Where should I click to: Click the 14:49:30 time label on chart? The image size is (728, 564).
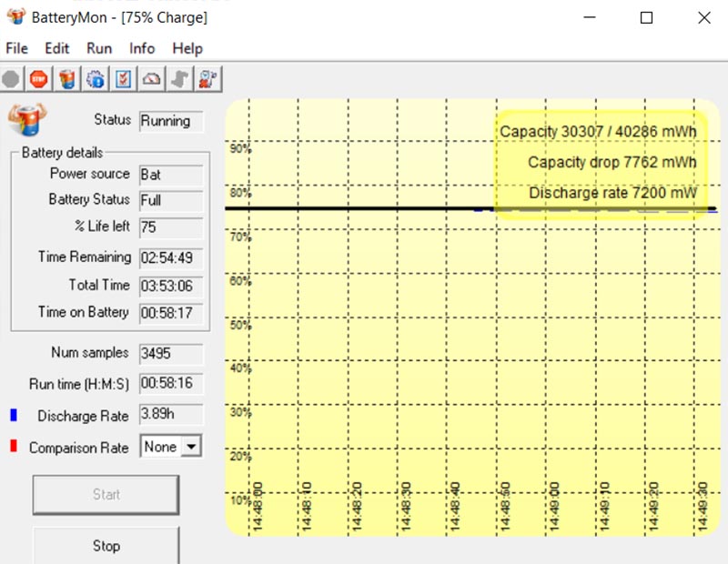[x=703, y=507]
